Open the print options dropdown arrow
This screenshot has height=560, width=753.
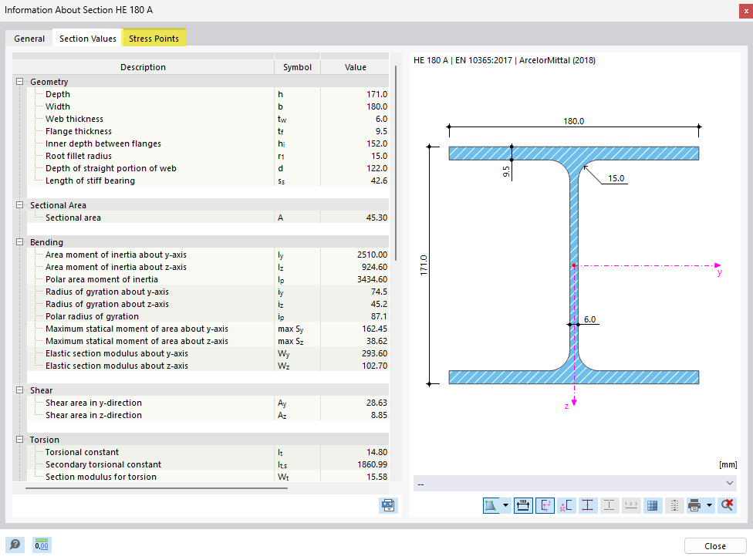709,505
